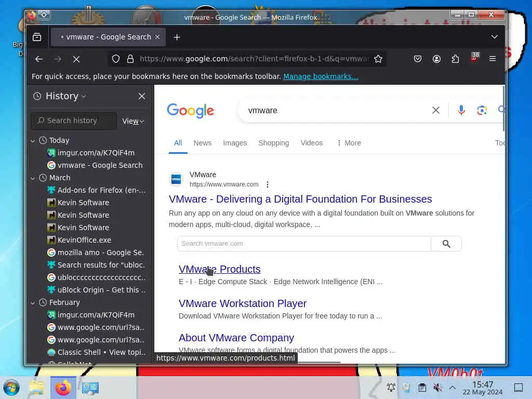Click the address bar URL field
The image size is (532, 399).
254,59
